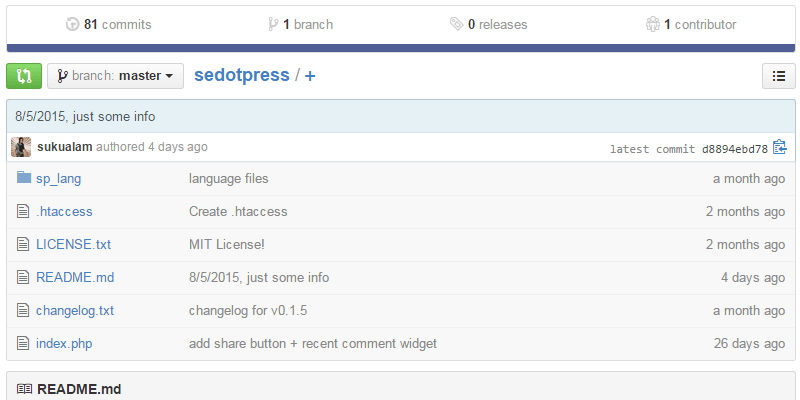Open the 'MIT License!' commit message
The height and width of the screenshot is (400, 800).
pos(227,244)
